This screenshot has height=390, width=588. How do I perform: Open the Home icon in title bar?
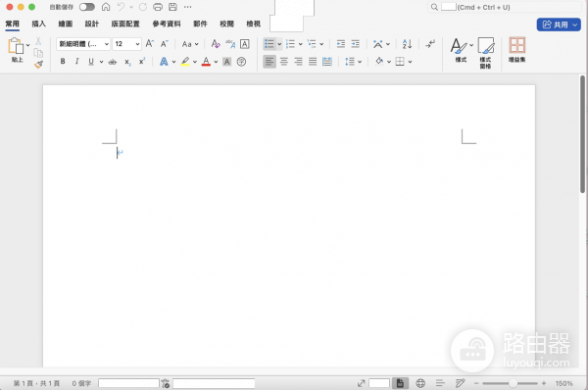coord(106,7)
